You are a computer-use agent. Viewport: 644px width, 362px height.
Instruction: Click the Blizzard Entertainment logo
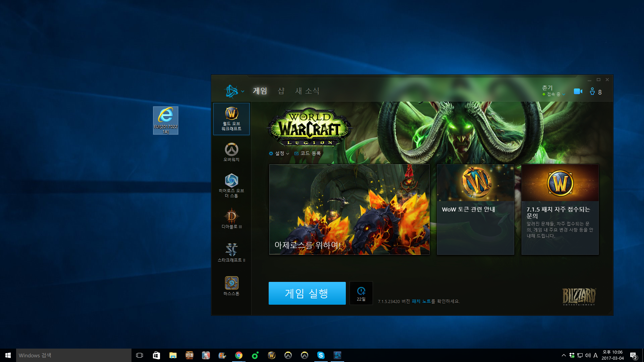coord(579,296)
